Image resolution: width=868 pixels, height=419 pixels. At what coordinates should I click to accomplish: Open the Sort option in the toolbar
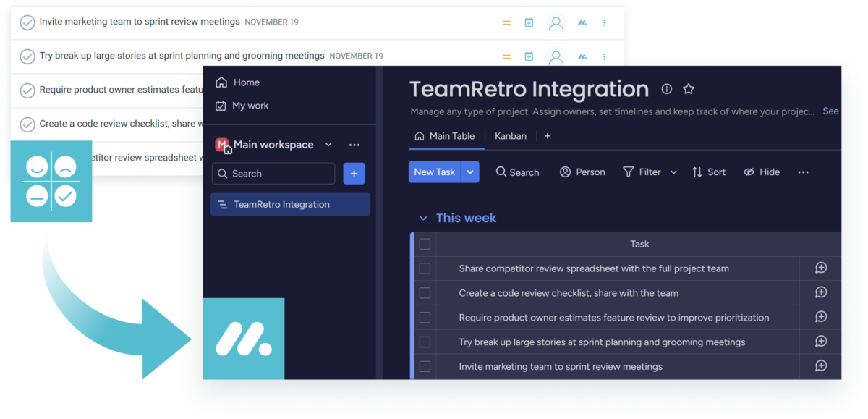[x=708, y=172]
